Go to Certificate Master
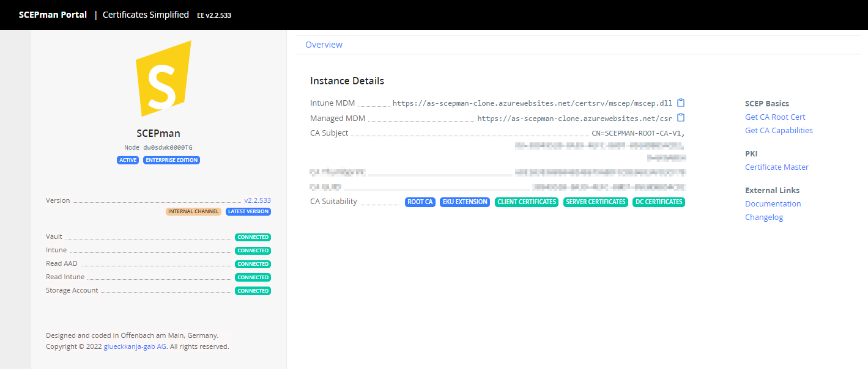This screenshot has width=868, height=369. pyautogui.click(x=777, y=167)
